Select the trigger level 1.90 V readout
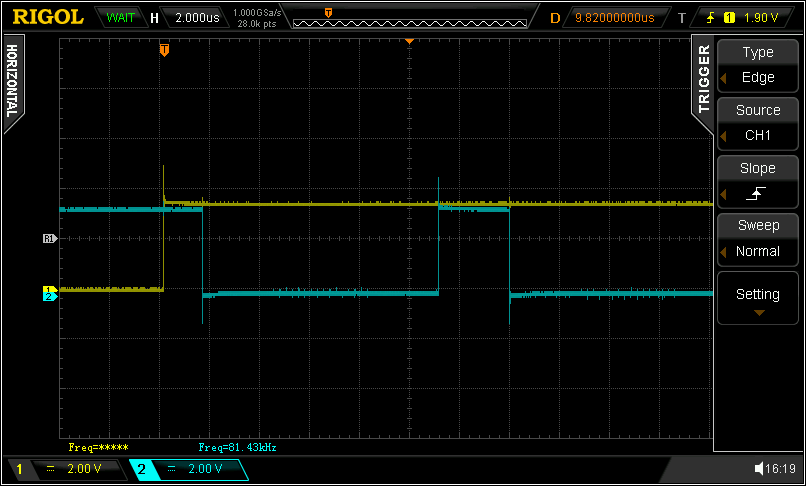This screenshot has width=806, height=486. point(761,17)
